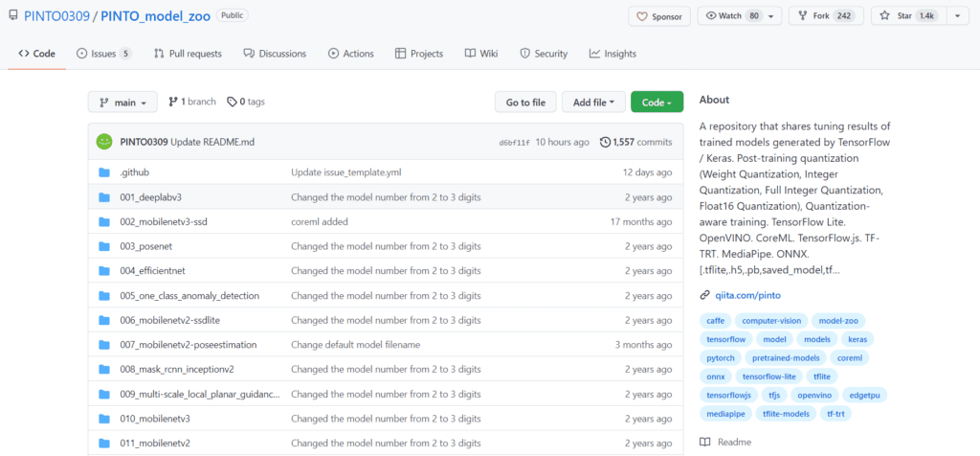
Task: Click the pytorch topic tag
Action: pyautogui.click(x=721, y=357)
